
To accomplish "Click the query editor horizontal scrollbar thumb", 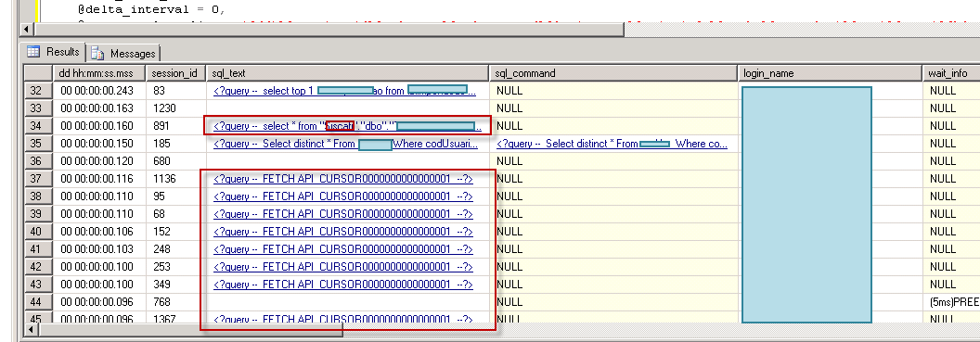I will click(x=329, y=30).
